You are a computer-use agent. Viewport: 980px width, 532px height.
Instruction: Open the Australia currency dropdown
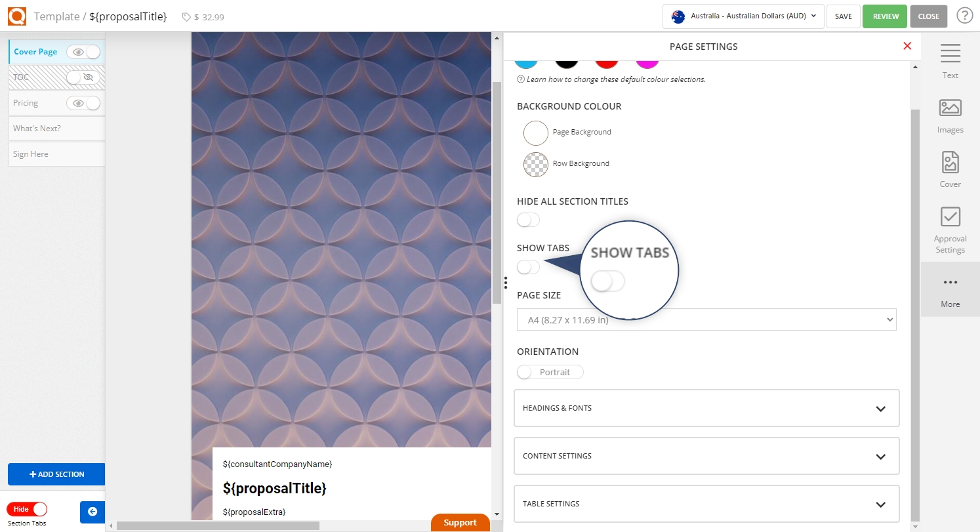(x=743, y=16)
